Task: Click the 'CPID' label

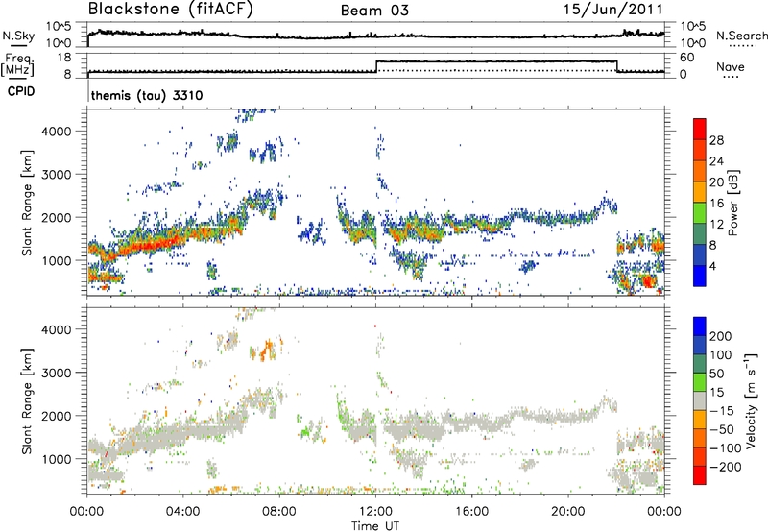Action: pyautogui.click(x=21, y=91)
